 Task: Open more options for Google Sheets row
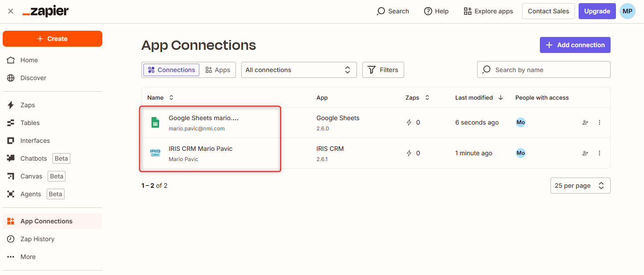(599, 122)
